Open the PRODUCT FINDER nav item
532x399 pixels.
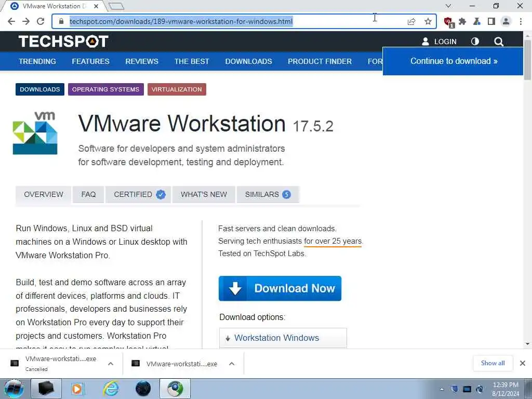click(x=320, y=61)
